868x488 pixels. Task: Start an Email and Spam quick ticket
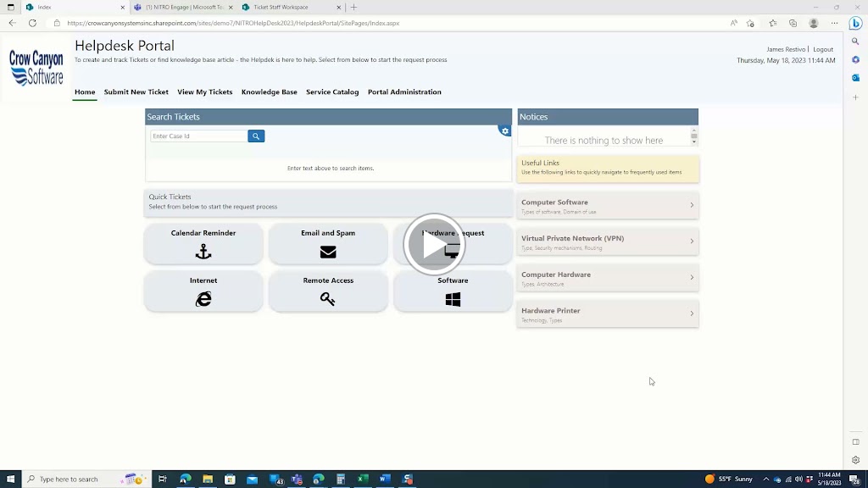pos(328,243)
